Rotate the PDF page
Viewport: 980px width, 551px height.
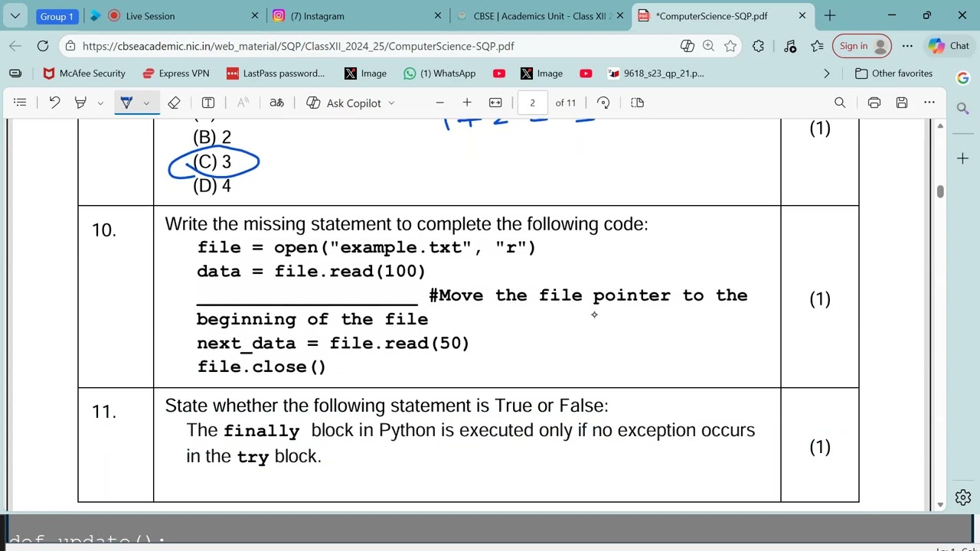click(x=603, y=103)
